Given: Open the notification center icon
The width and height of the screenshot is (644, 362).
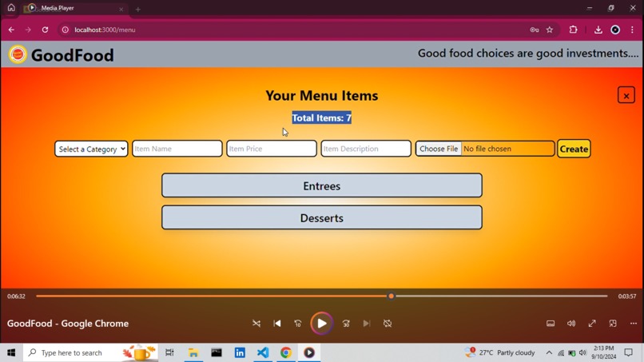Looking at the screenshot, I should coord(628,352).
